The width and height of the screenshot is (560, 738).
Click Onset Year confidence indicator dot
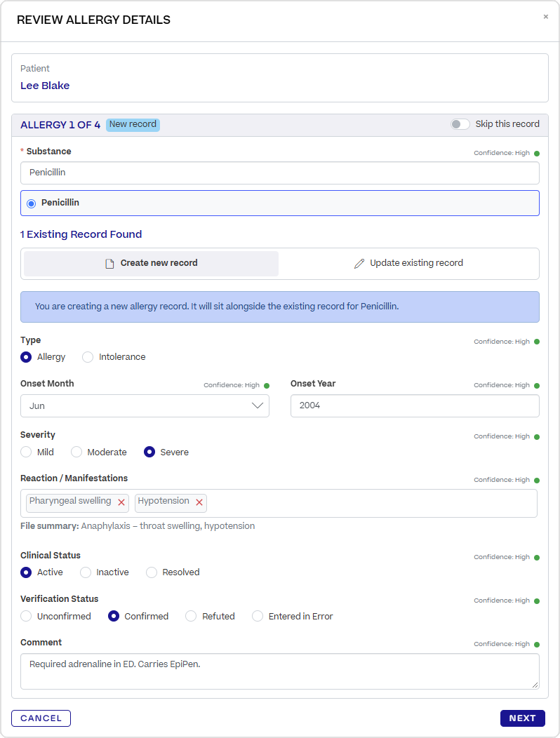[536, 385]
